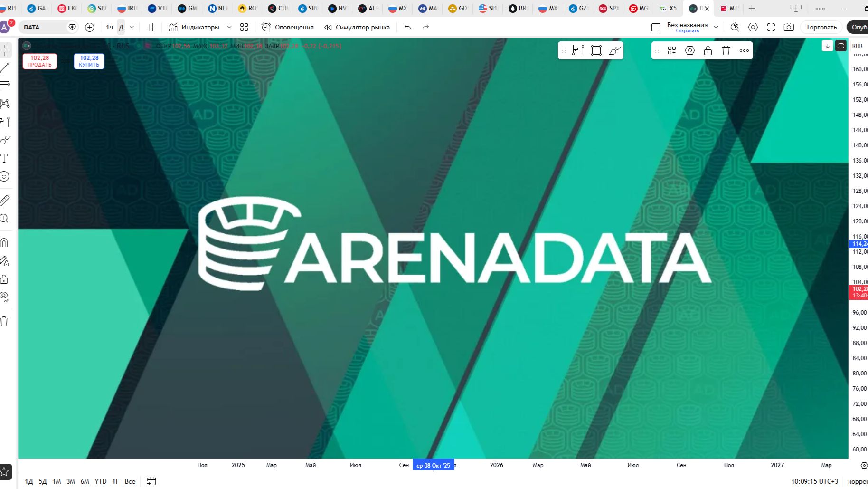This screenshot has width=868, height=489.
Task: Select the crosshair cursor tool
Action: point(5,49)
